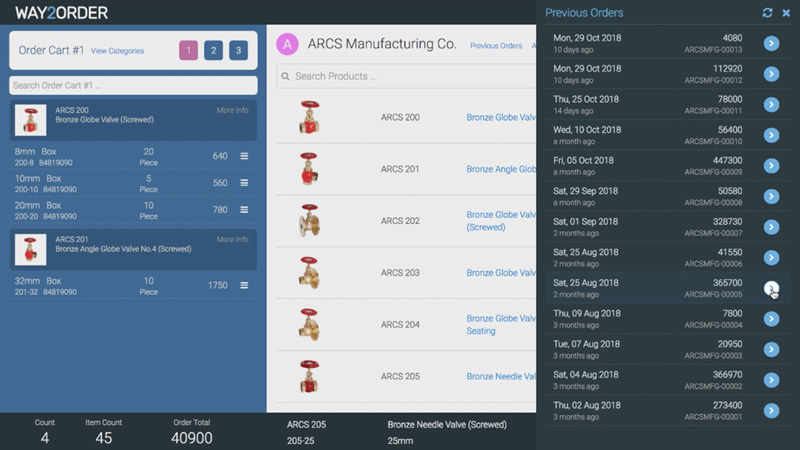This screenshot has height=450, width=800.
Task: Open order ARCSMFG-00003 arrow button
Action: [771, 349]
